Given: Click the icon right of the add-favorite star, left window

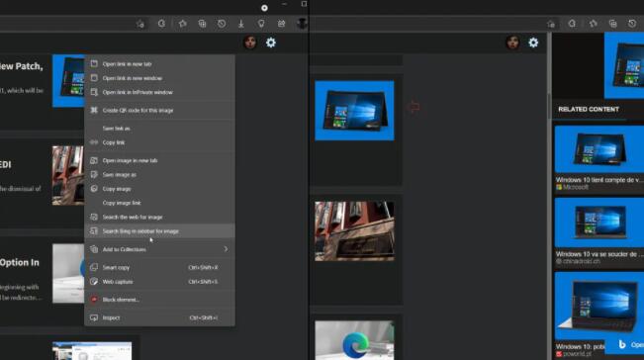Looking at the screenshot, I should pos(161,24).
